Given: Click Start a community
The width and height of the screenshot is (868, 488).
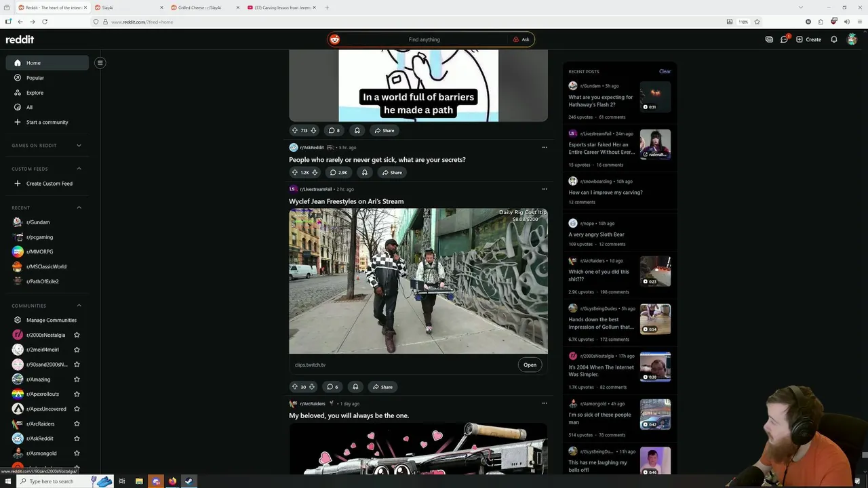Looking at the screenshot, I should coord(47,122).
